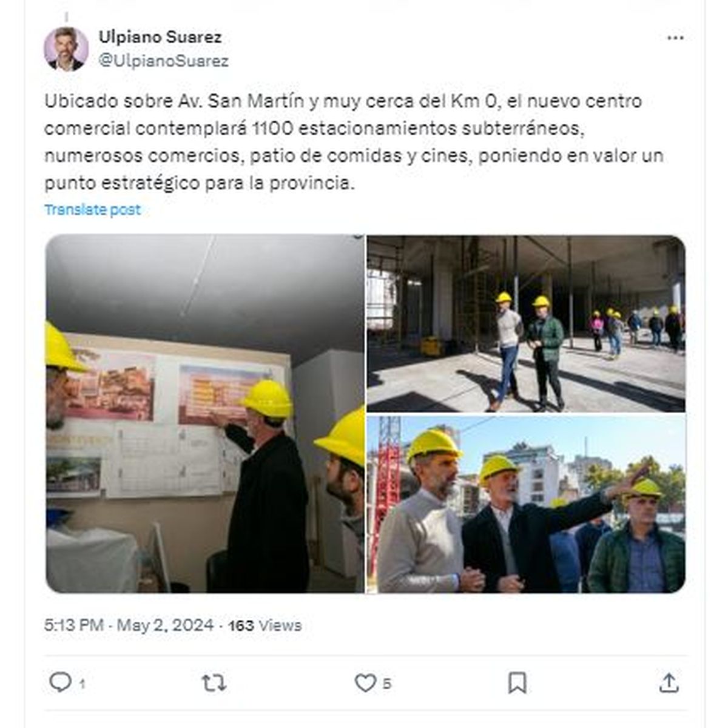The height and width of the screenshot is (728, 728).
Task: Open the Ulpiano Suarez display name
Action: point(160,37)
